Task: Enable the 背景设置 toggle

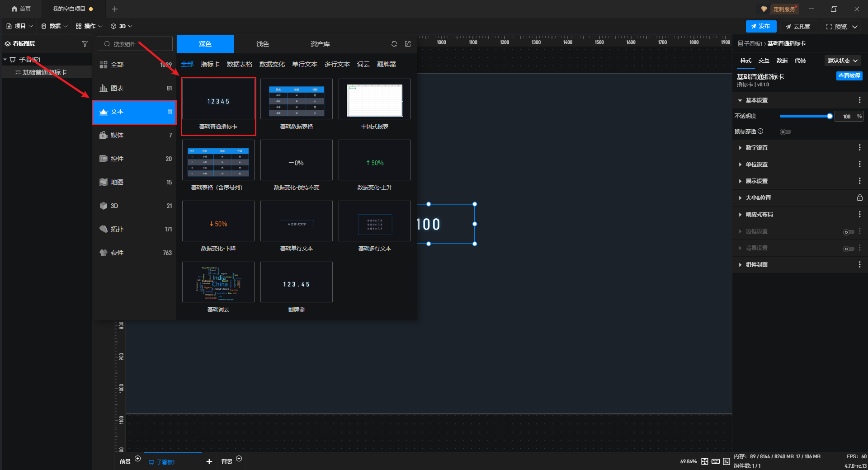Action: (848, 249)
